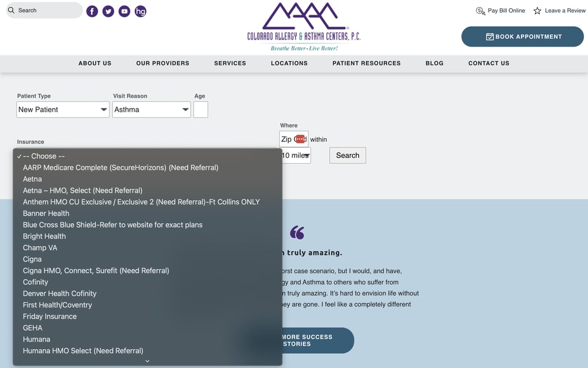Image resolution: width=588 pixels, height=368 pixels.
Task: Click the Zip Code input field
Action: (x=293, y=140)
